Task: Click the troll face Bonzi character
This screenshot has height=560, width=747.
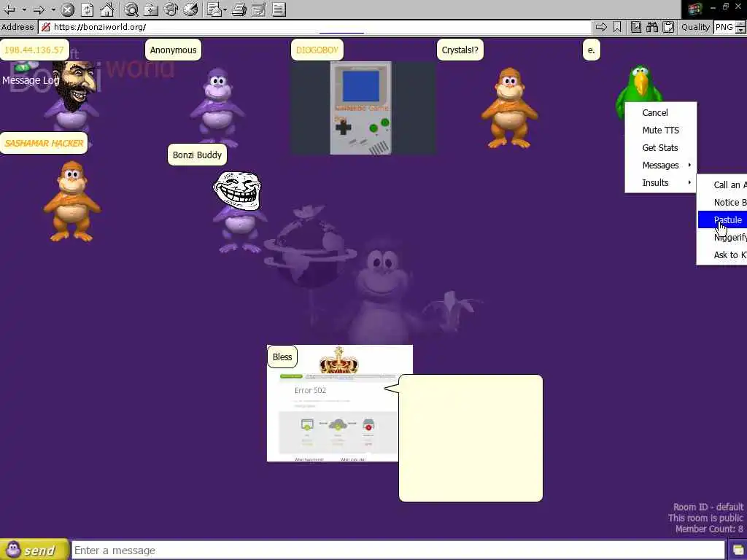Action: click(239, 212)
